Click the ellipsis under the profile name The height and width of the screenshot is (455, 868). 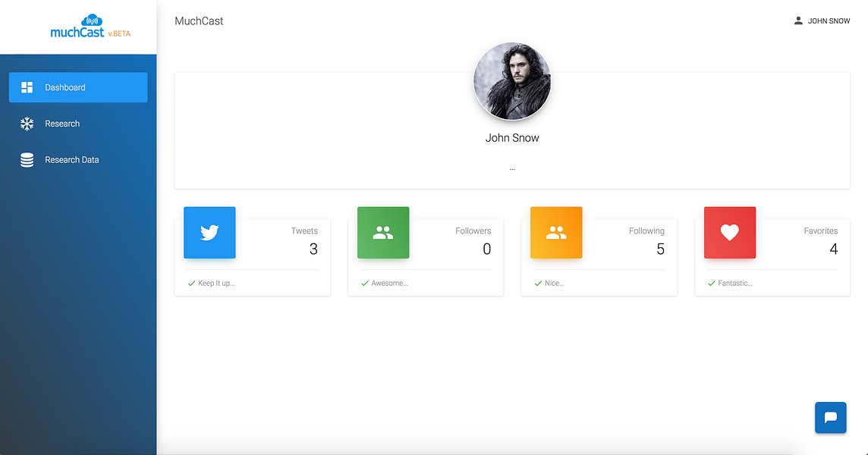pos(512,168)
